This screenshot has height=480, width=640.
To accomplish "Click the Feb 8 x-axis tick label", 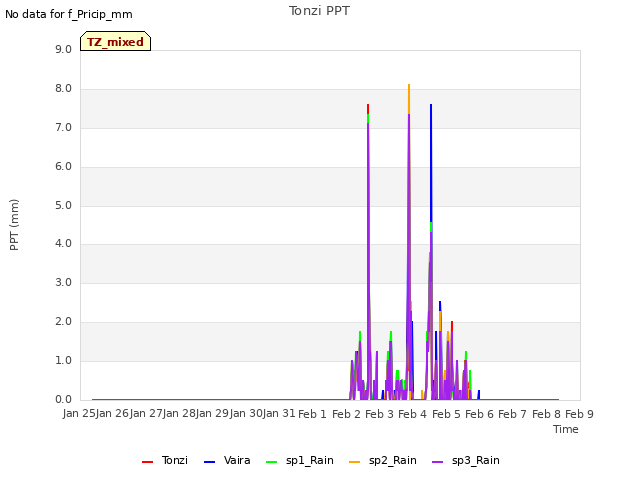I will tap(547, 414).
